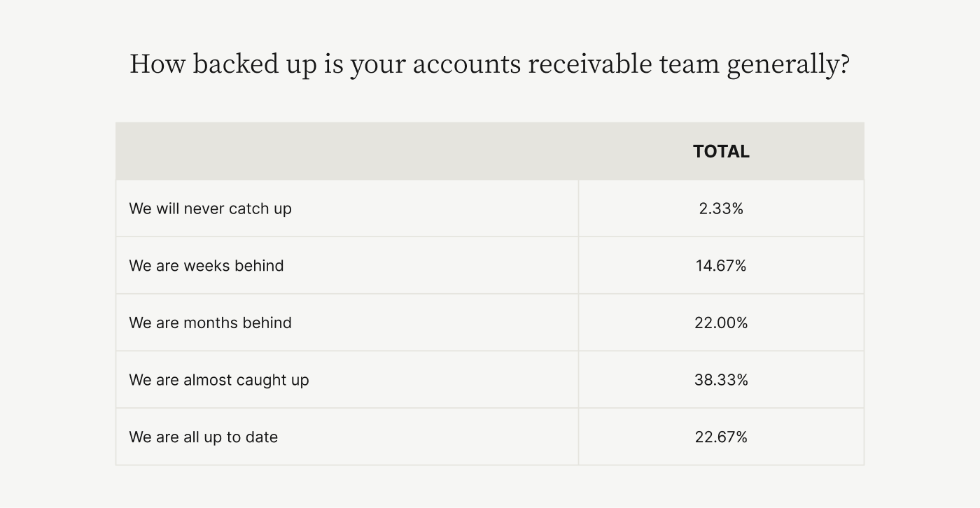
Task: Click the 'We are almost caught up' label
Action: point(219,380)
